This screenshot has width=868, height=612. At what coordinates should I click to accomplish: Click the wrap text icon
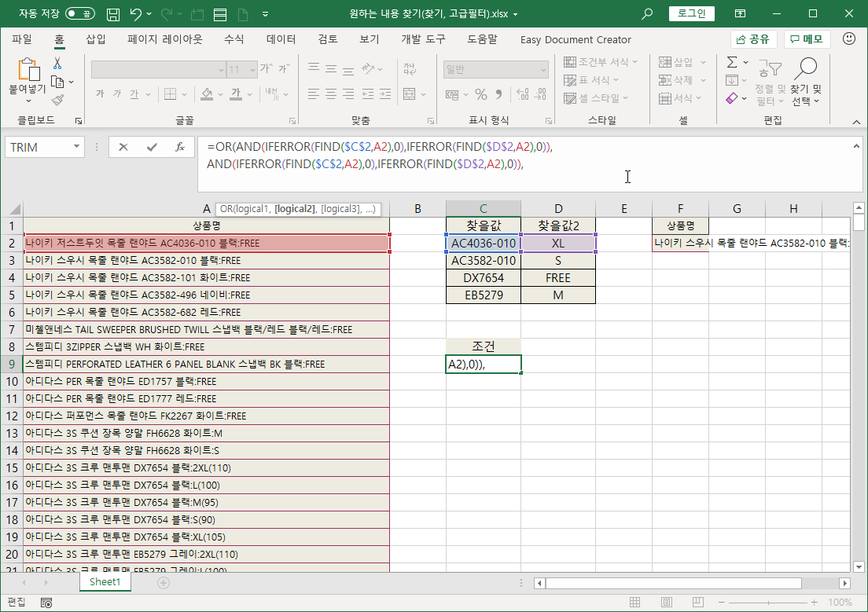coord(409,69)
